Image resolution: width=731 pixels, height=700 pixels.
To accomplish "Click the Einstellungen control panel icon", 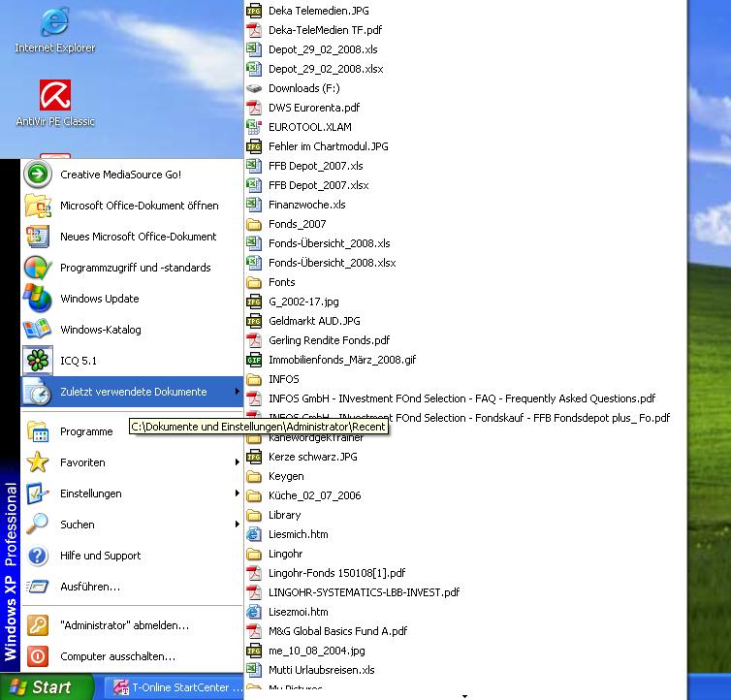I will [38, 493].
